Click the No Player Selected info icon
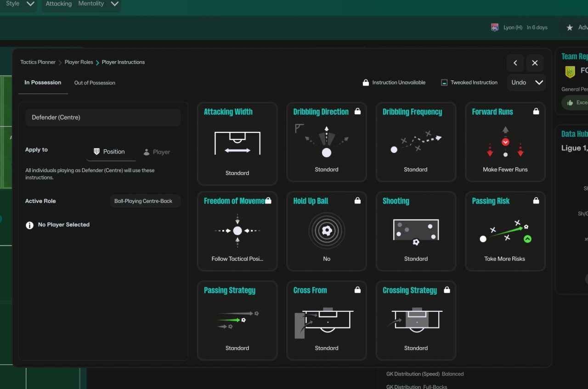588x389 pixels. (x=29, y=225)
